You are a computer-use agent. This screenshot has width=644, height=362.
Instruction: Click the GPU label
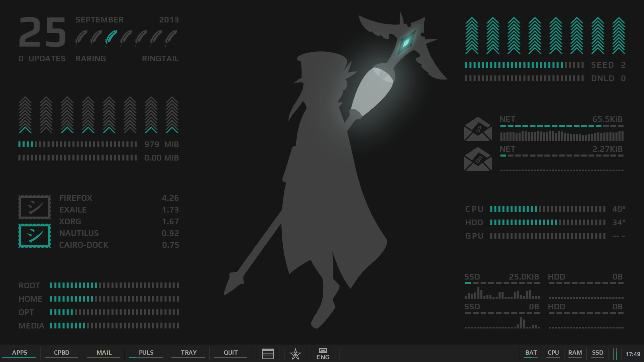[474, 236]
